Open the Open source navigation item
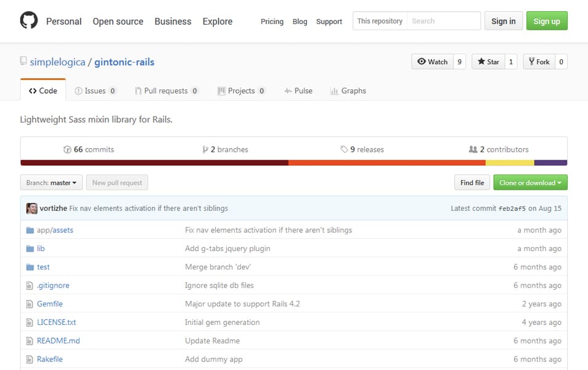Image resolution: width=588 pixels, height=370 pixels. click(118, 22)
